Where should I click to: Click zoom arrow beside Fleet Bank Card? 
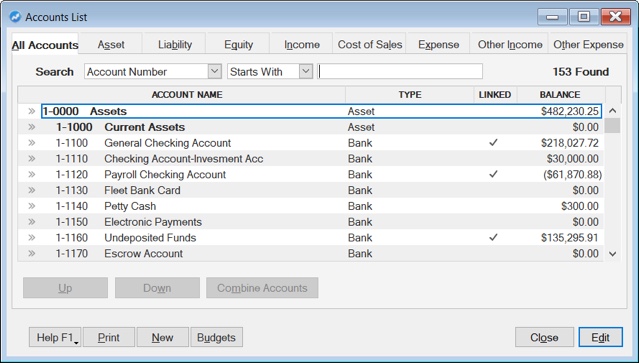[x=31, y=190]
